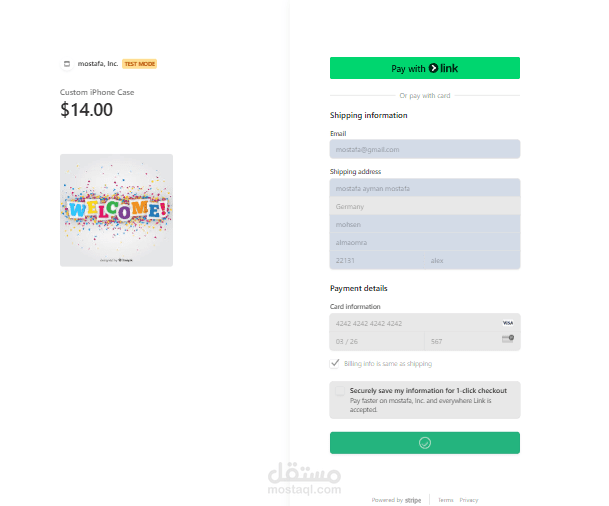
Task: Click the Link arrow logo icon
Action: [x=433, y=68]
